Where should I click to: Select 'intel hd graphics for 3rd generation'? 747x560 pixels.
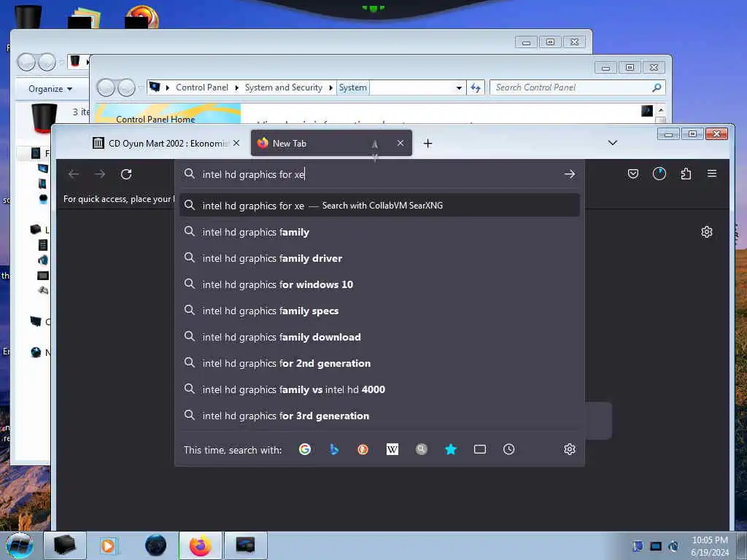[379, 416]
